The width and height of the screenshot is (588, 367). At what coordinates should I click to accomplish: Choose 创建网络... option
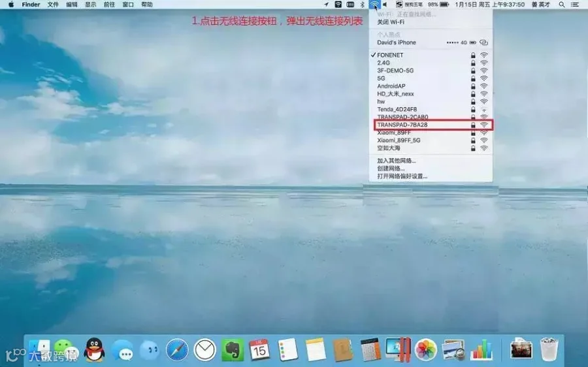coord(431,168)
